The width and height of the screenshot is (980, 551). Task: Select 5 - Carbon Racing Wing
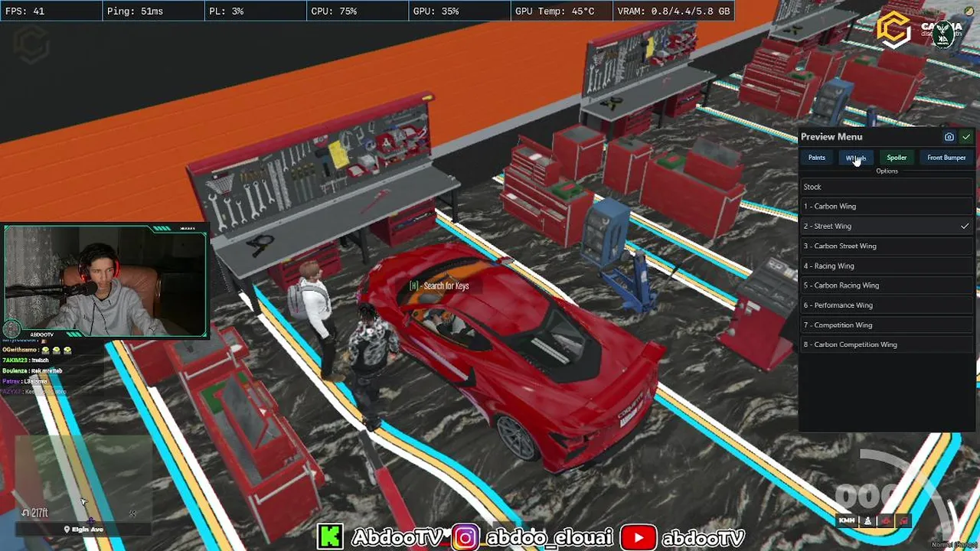tap(887, 285)
